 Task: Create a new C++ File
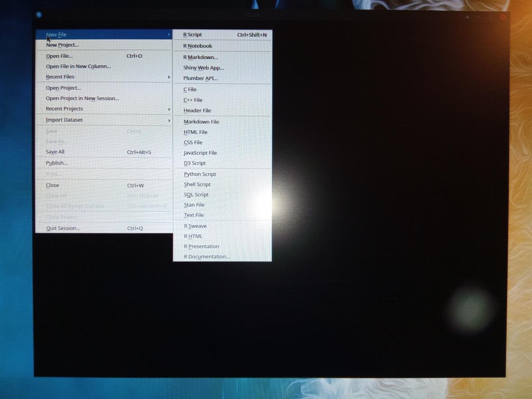click(193, 100)
